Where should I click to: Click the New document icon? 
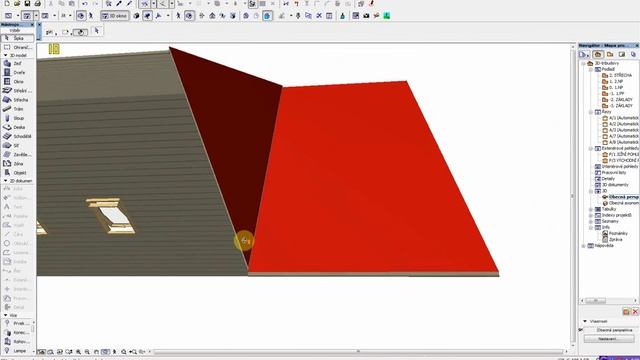tap(7, 4)
